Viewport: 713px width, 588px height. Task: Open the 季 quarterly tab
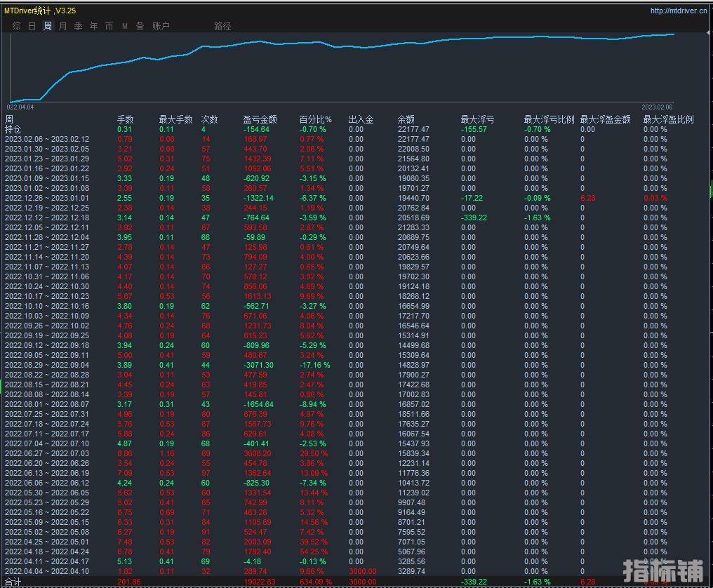click(x=78, y=27)
